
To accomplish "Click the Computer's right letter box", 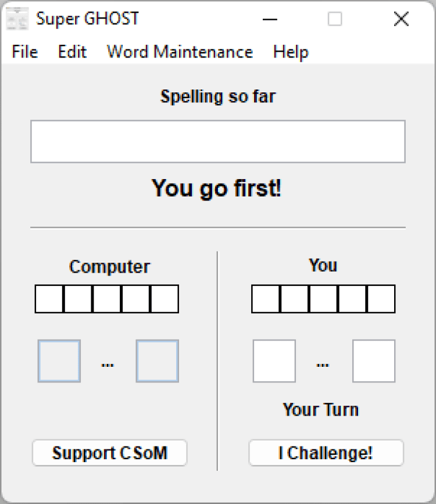I will (158, 361).
